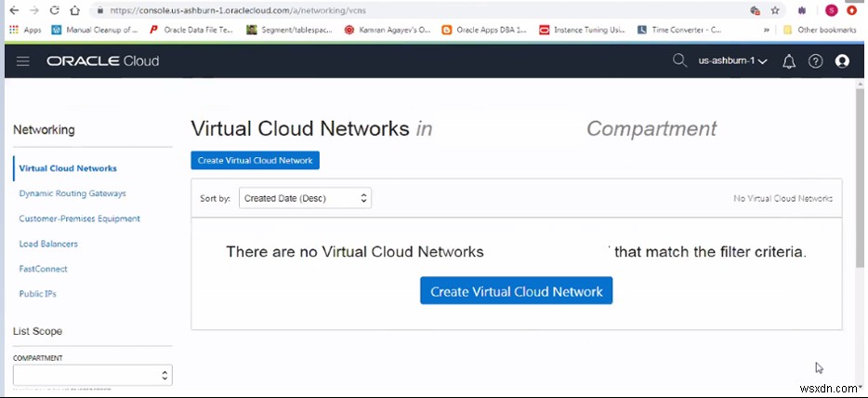Open Segment/tablespace bookmark
The width and height of the screenshot is (868, 398).
pos(290,30)
